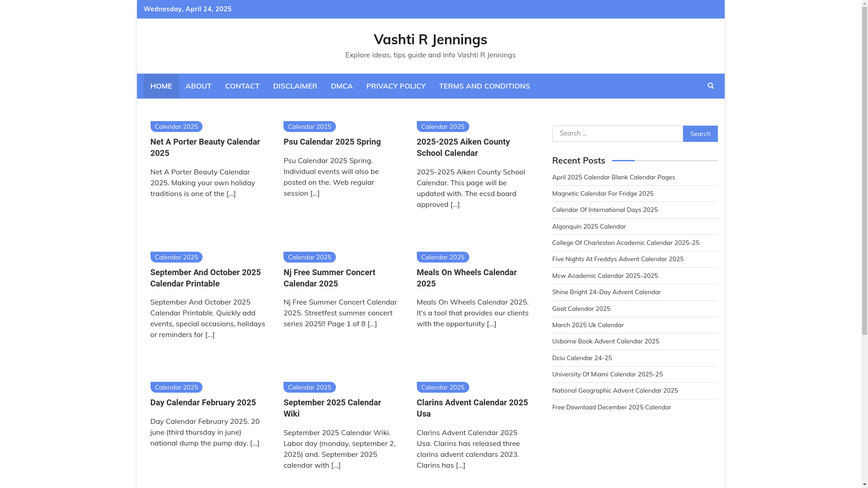Click Calendar 2025 tag above September And October post

tap(176, 257)
